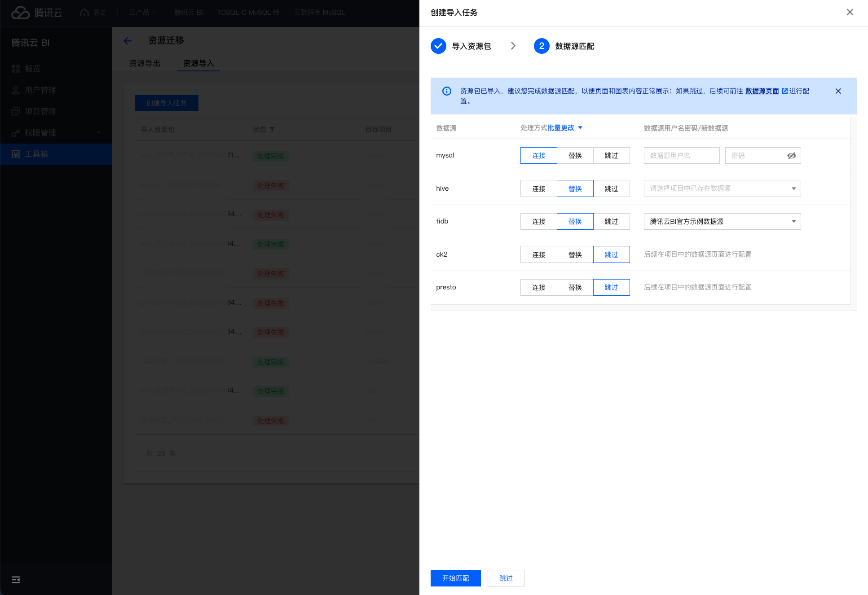This screenshot has height=595, width=868.
Task: Click the completed 导入资源包 step checkmark
Action: coord(438,46)
